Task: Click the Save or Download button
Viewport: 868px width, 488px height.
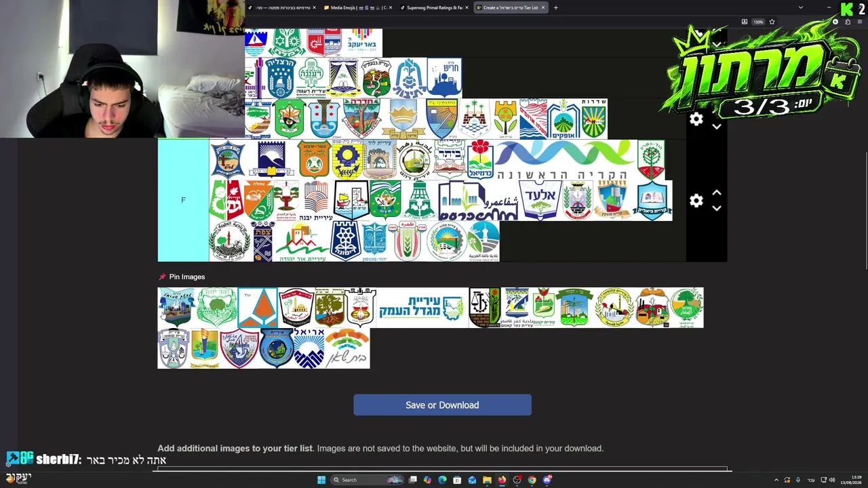Action: pos(442,405)
